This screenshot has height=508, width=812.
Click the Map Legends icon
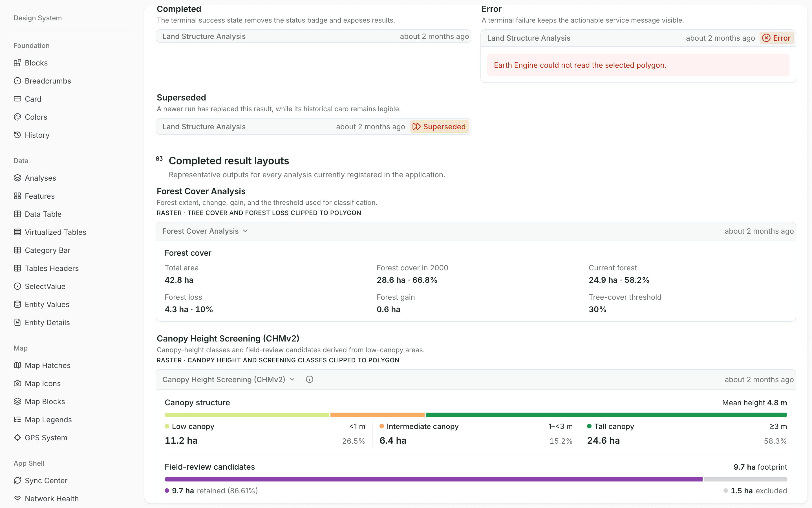click(17, 420)
